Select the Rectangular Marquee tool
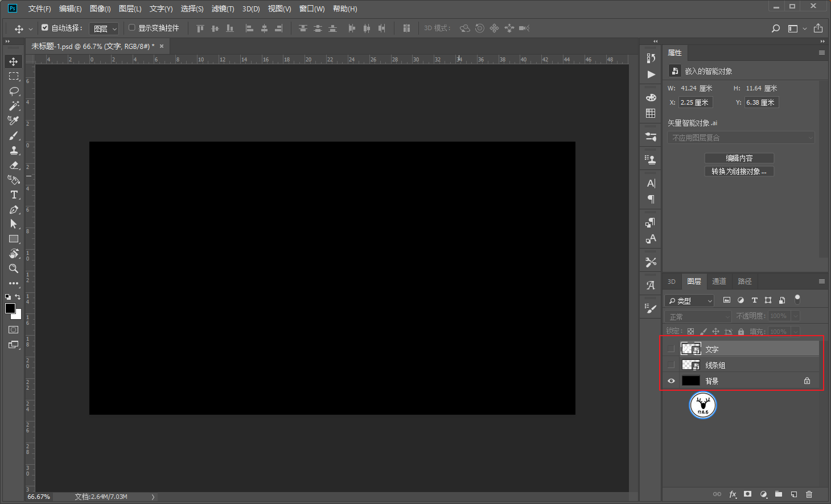This screenshot has height=504, width=831. [14, 76]
